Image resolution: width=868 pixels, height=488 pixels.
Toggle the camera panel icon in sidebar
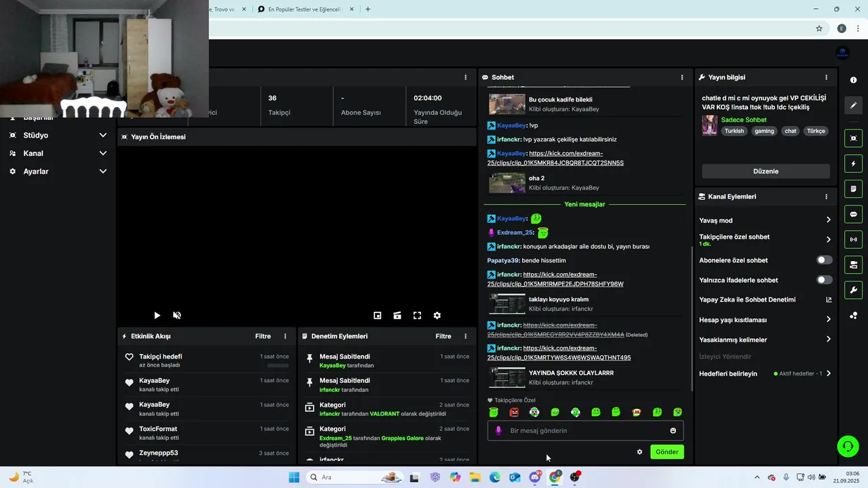(853, 264)
